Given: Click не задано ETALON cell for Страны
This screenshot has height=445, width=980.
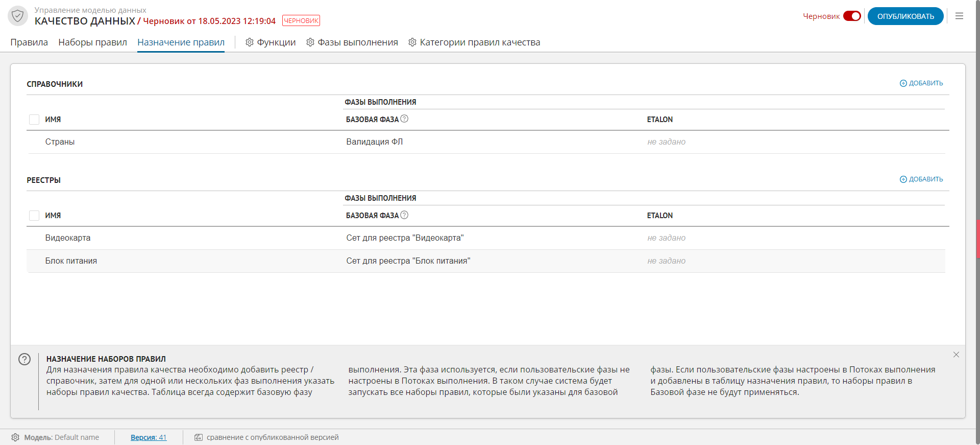Looking at the screenshot, I should (667, 142).
